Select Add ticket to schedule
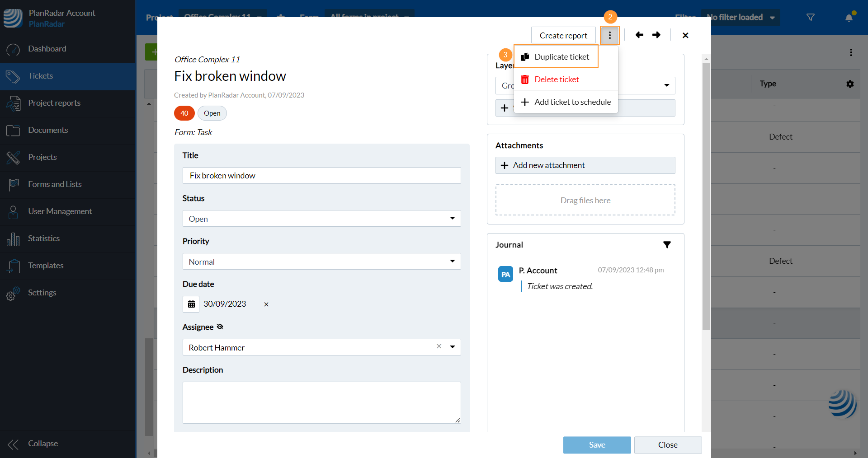Screen dimensions: 868x458 (572, 102)
